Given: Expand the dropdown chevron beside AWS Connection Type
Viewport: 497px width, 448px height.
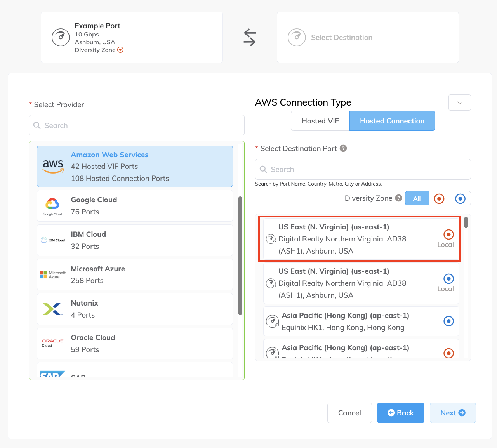Looking at the screenshot, I should click(x=459, y=102).
